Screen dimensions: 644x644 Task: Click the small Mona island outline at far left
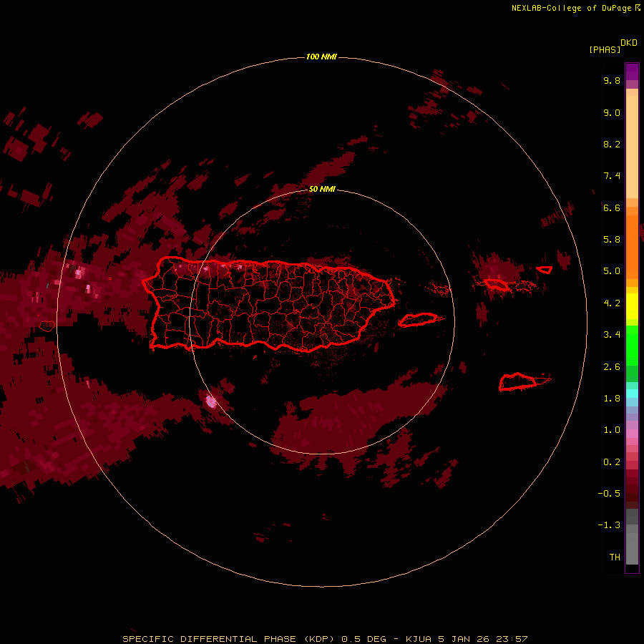coord(47,326)
